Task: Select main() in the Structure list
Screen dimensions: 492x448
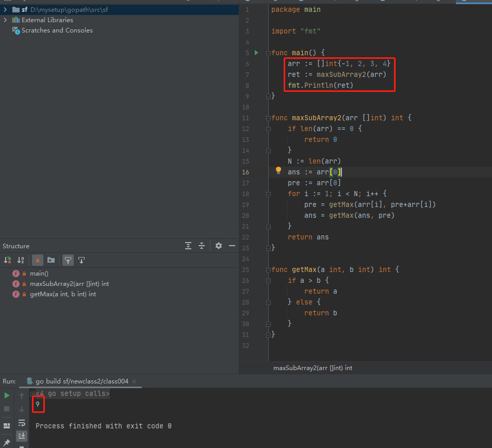Action: tap(39, 274)
